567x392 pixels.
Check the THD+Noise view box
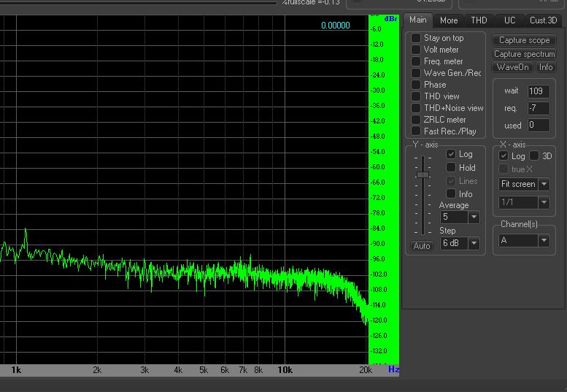pos(416,108)
